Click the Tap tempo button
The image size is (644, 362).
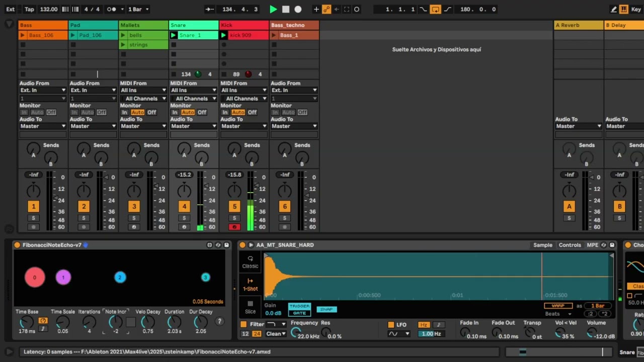pos(30,9)
